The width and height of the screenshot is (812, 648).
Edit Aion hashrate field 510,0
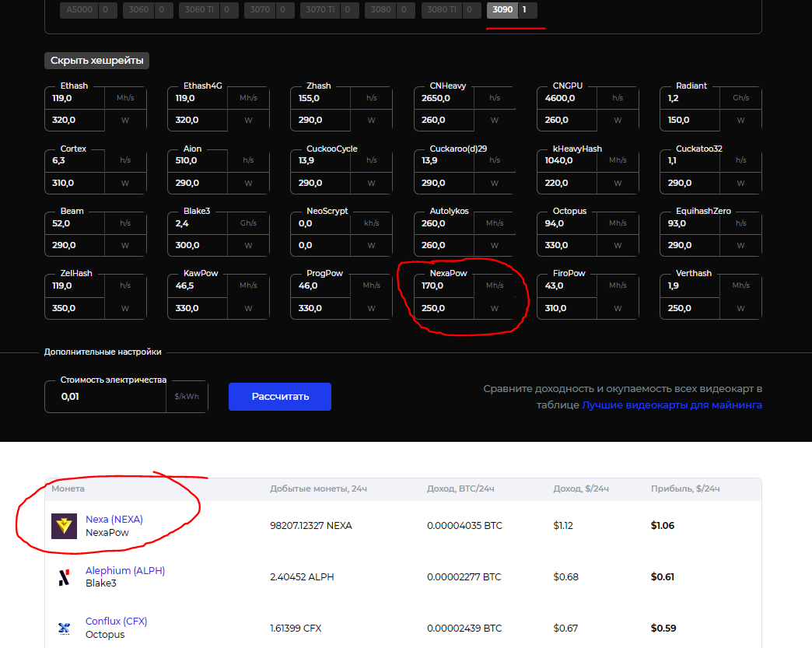pyautogui.click(x=198, y=160)
